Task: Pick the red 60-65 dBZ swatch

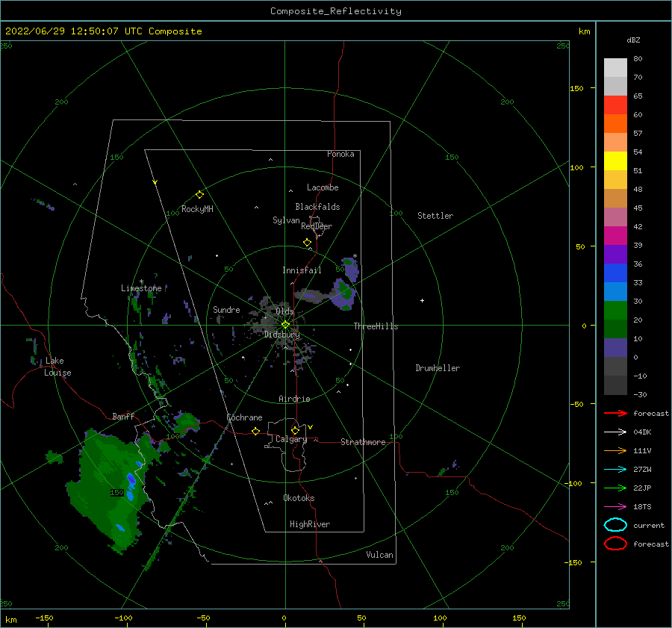Action: (x=615, y=105)
